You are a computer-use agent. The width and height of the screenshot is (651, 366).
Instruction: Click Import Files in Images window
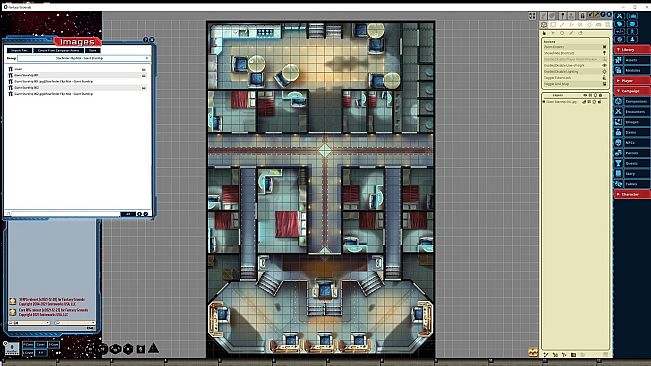pyautogui.click(x=19, y=50)
